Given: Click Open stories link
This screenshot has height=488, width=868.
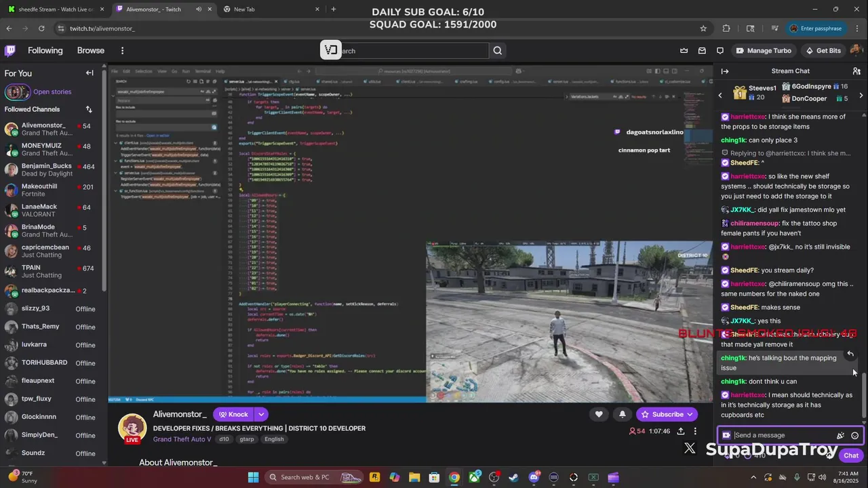Looking at the screenshot, I should [x=52, y=92].
